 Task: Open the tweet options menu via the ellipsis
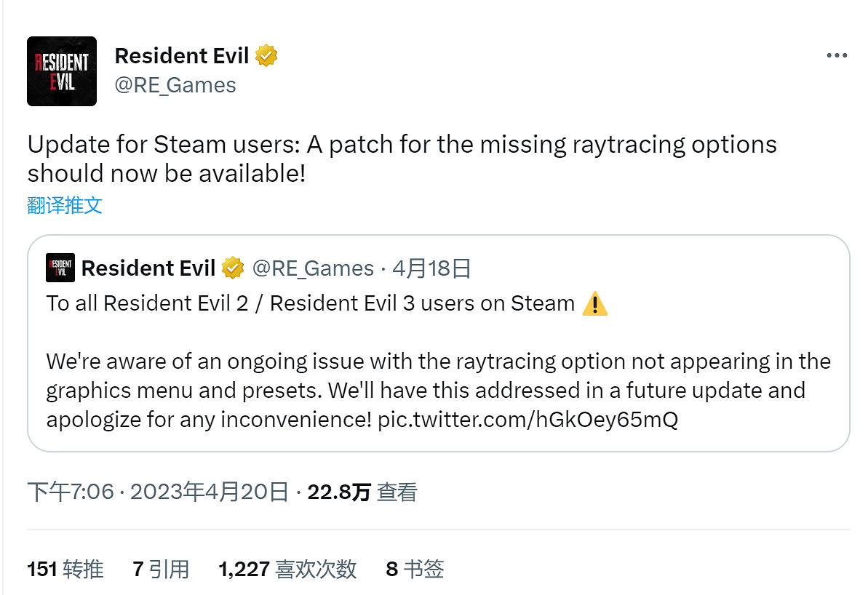coord(837,55)
